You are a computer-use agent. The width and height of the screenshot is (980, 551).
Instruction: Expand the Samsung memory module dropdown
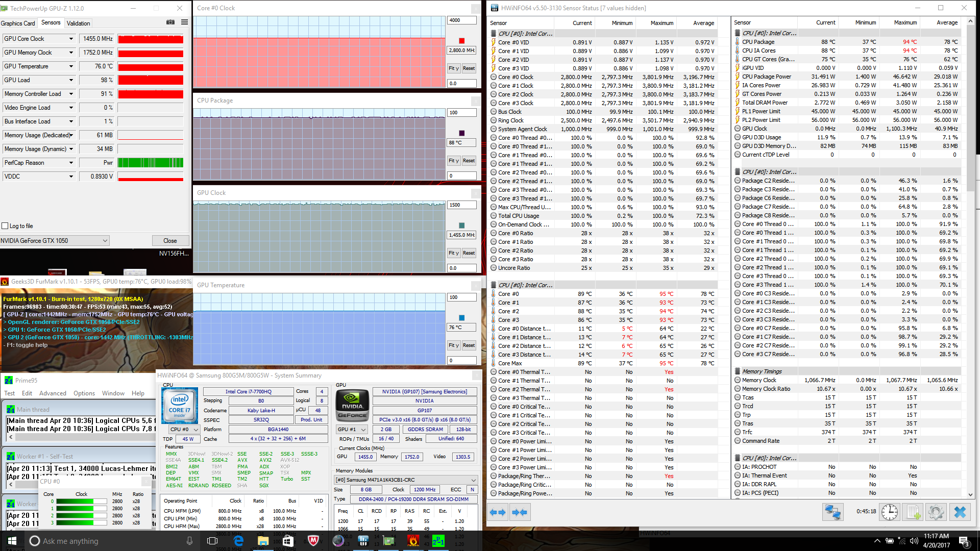(x=406, y=480)
